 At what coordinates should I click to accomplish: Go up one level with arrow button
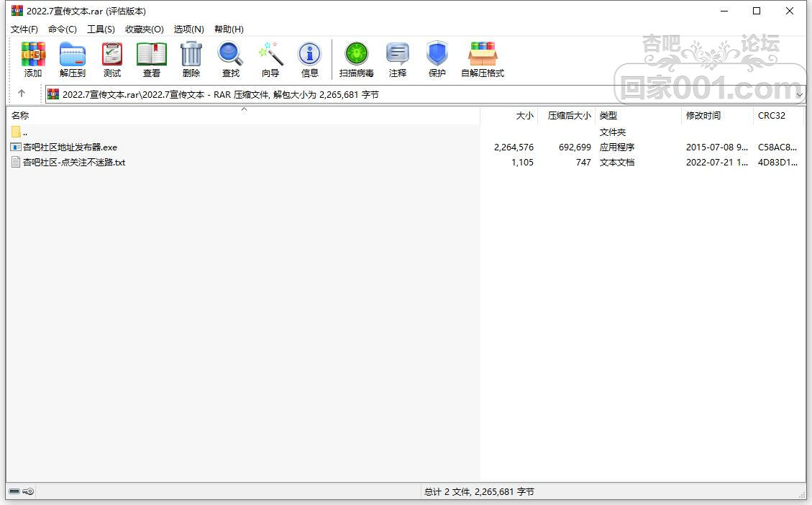22,94
